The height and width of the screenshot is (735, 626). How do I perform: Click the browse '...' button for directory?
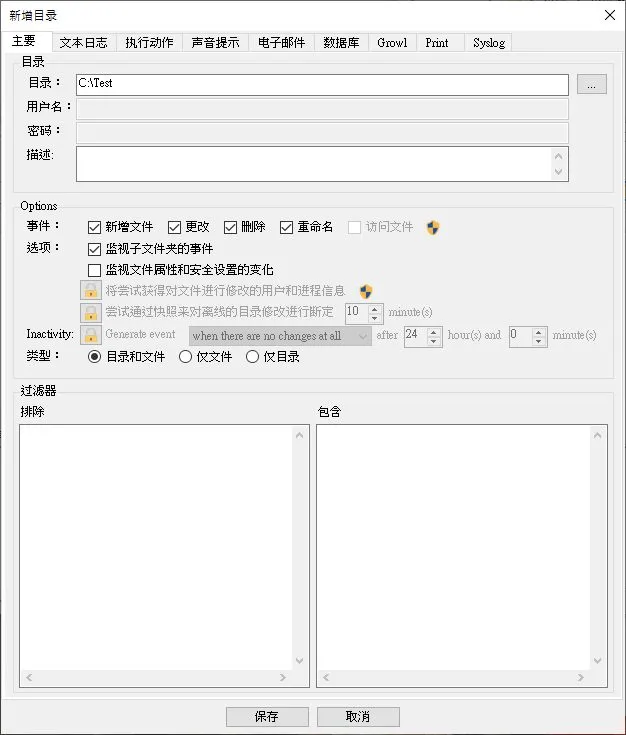(x=591, y=84)
